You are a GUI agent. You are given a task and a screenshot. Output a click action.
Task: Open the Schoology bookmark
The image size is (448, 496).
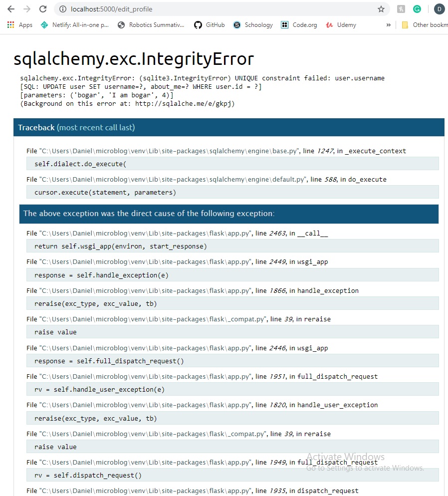(253, 25)
